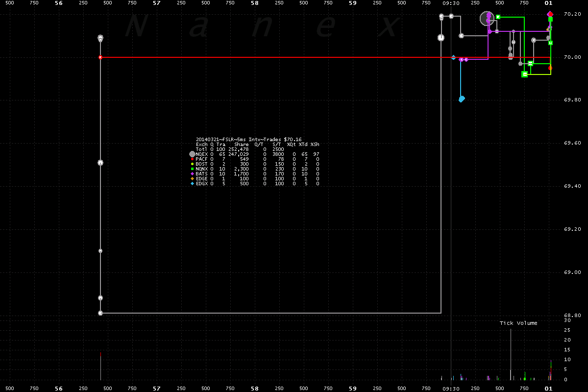Click the PACF share value "549"
This screenshot has width=588, height=392.
(245, 159)
